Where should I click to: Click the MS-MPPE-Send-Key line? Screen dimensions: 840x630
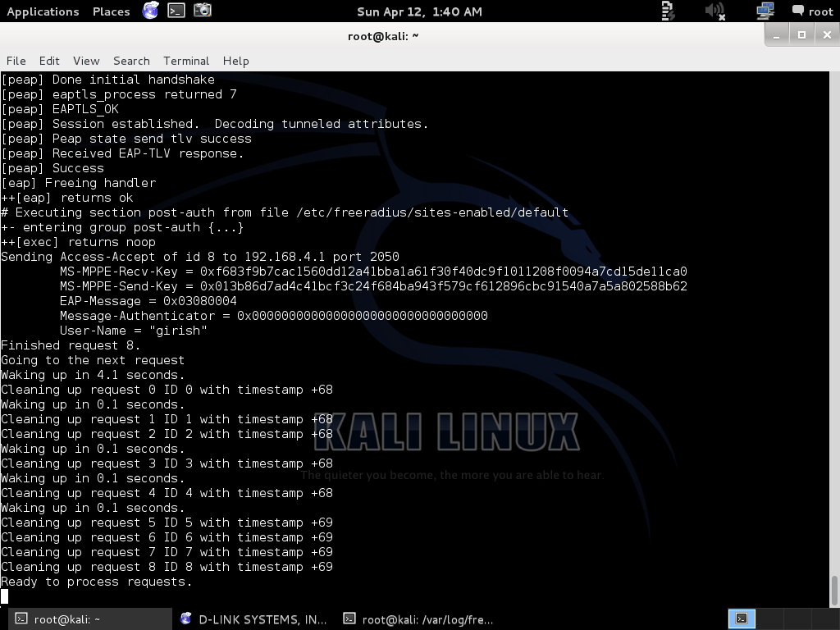(373, 286)
